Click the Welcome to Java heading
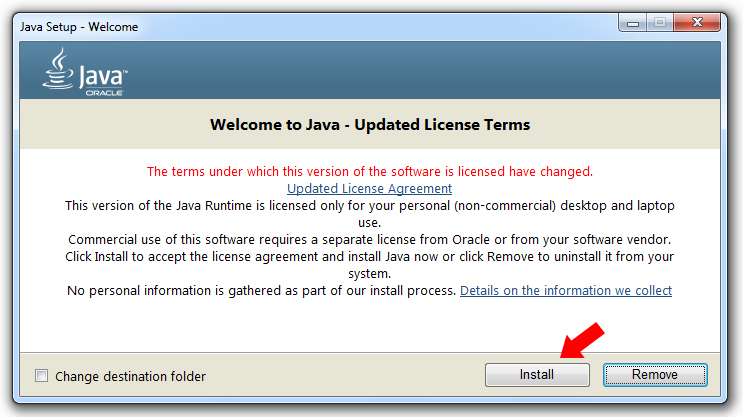 click(x=370, y=125)
